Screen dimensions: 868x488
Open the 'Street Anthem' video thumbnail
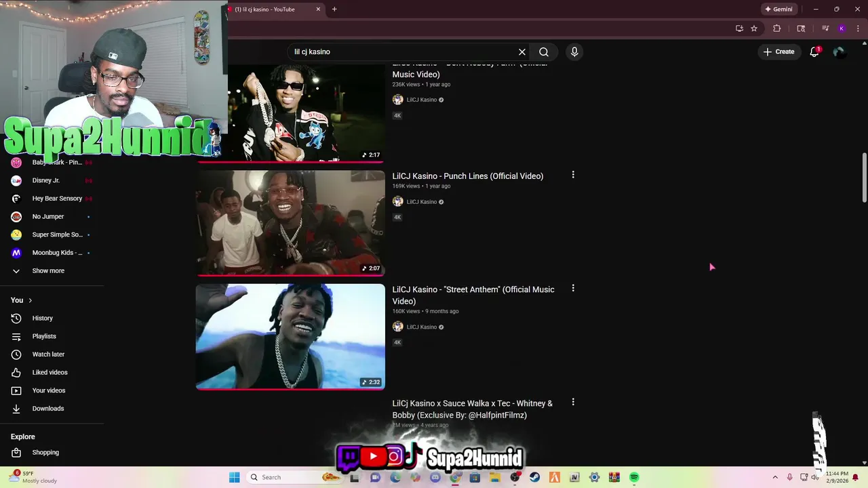click(290, 337)
